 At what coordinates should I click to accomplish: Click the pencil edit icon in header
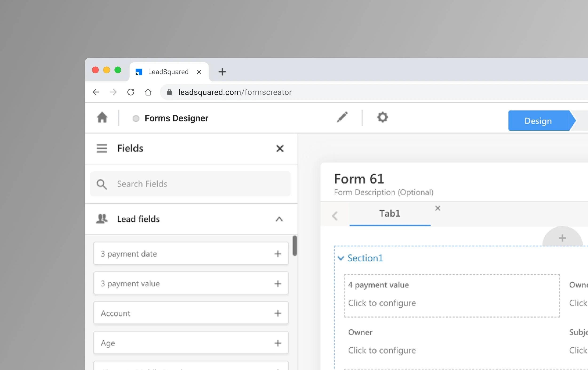coord(342,117)
